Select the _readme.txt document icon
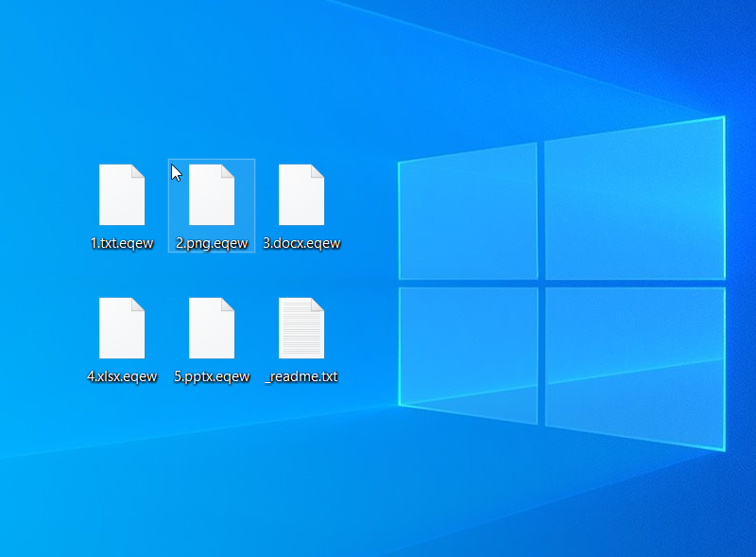This screenshot has width=756, height=557. tap(301, 328)
